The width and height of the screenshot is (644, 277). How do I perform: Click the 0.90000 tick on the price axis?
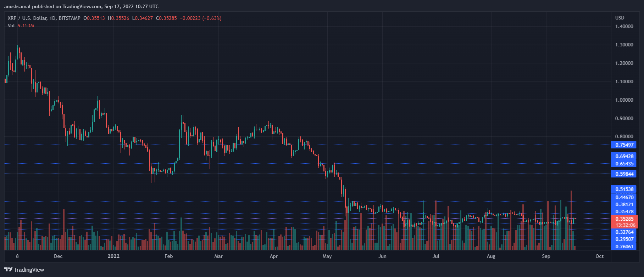(624, 118)
